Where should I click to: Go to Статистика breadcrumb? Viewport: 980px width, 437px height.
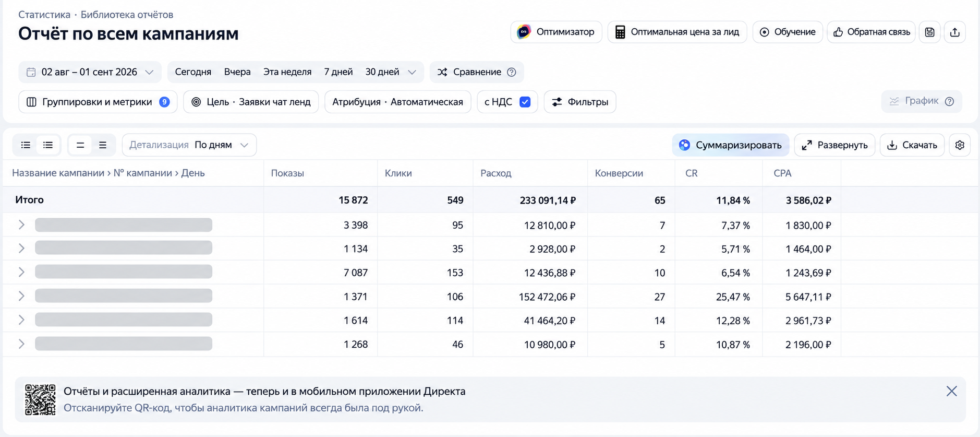click(44, 15)
